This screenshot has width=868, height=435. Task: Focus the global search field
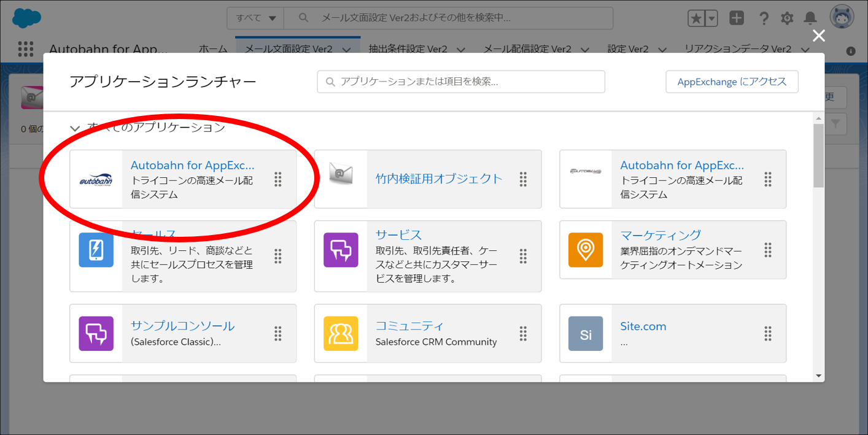pos(448,18)
